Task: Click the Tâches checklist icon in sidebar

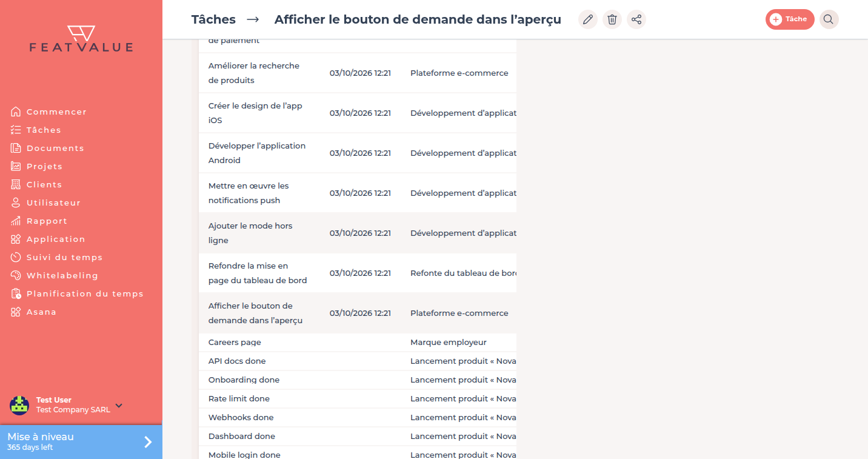Action: coord(16,130)
